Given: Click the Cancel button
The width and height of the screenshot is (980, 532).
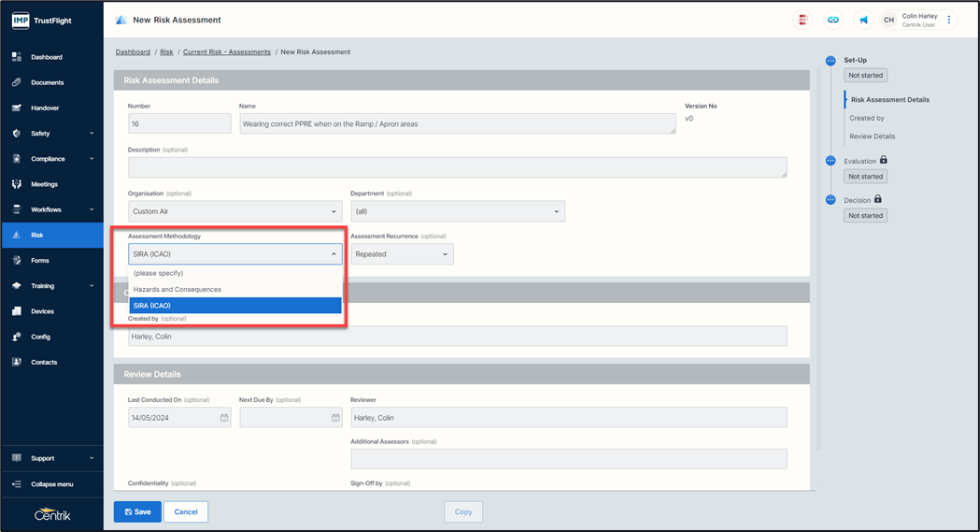Looking at the screenshot, I should pyautogui.click(x=186, y=511).
